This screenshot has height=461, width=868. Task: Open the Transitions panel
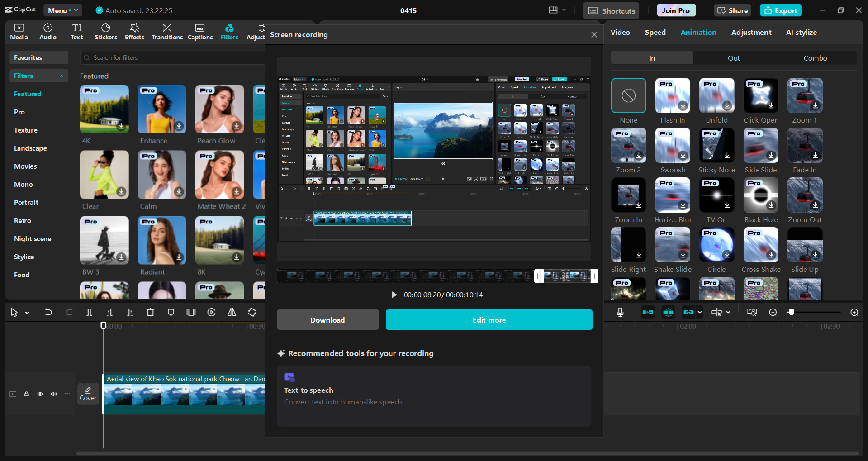tap(167, 31)
